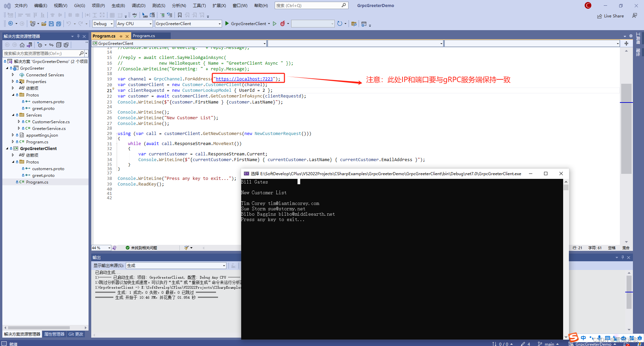Click the Live Share button
Image resolution: width=644 pixels, height=346 pixels.
(x=610, y=16)
